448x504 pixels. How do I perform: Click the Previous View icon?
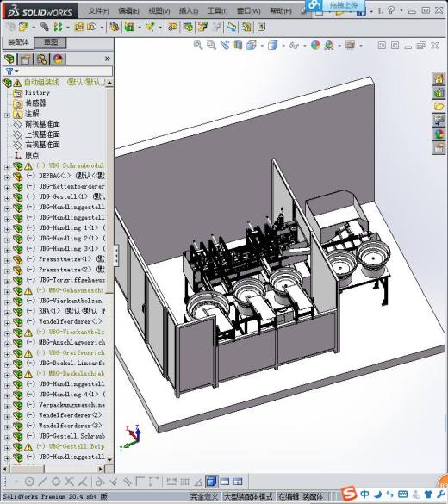tap(225, 46)
